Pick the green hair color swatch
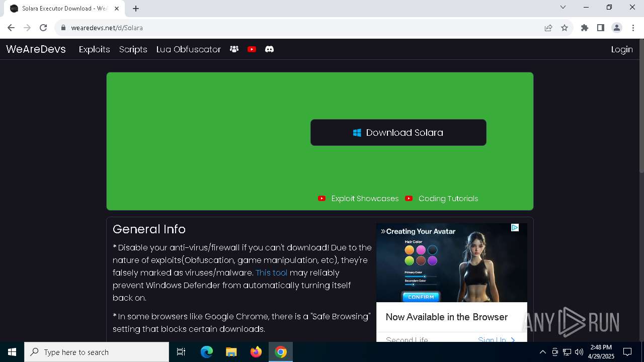Screen dimensions: 644x362 410,260
